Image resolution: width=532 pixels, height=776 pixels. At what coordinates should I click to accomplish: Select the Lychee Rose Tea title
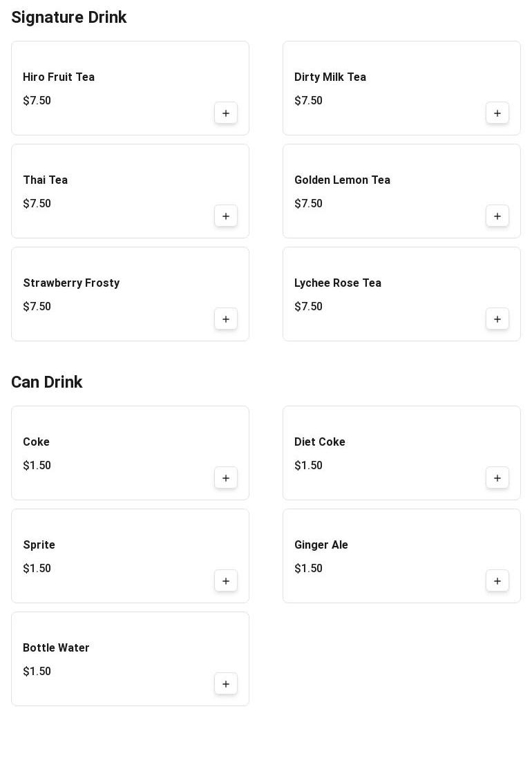[338, 283]
